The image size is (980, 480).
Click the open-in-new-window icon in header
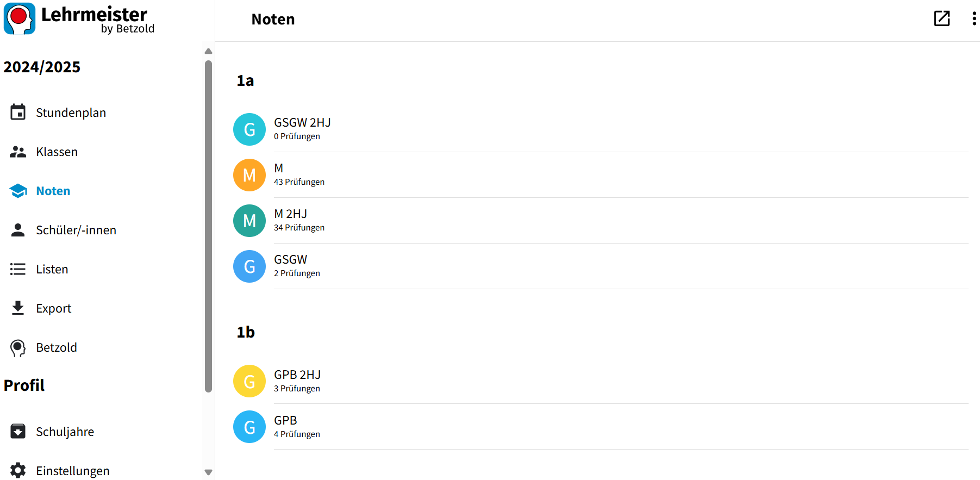click(941, 18)
